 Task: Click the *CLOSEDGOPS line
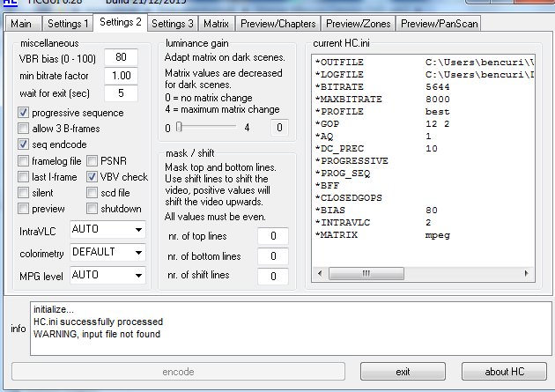(x=348, y=198)
